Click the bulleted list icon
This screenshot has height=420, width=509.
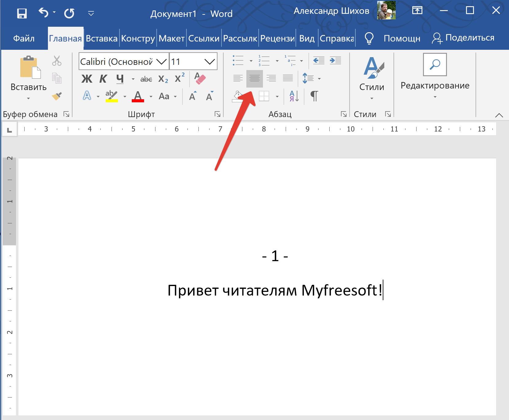[238, 61]
